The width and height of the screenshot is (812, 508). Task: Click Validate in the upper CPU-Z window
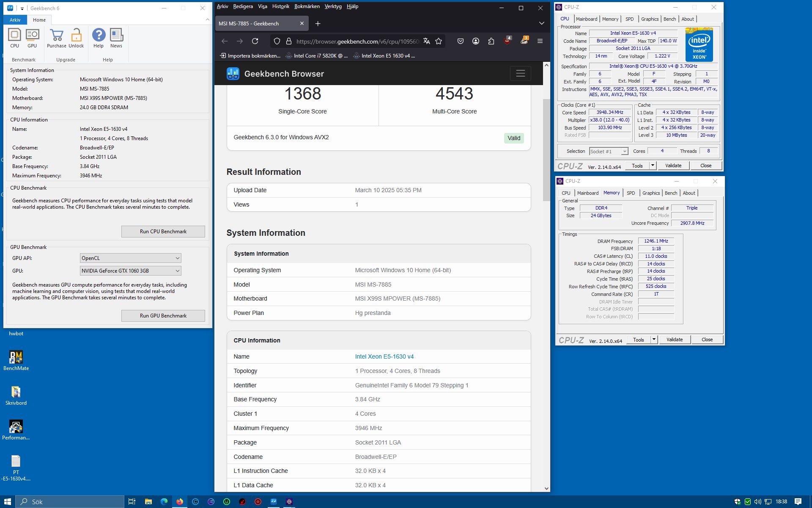(x=673, y=166)
